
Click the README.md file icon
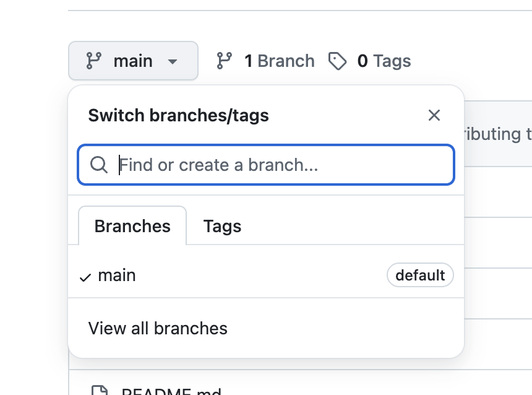click(x=99, y=391)
